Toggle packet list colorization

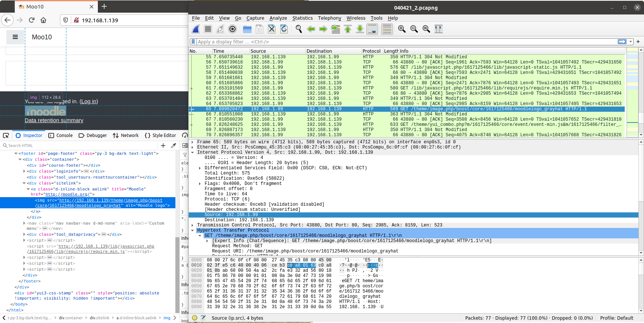(387, 29)
